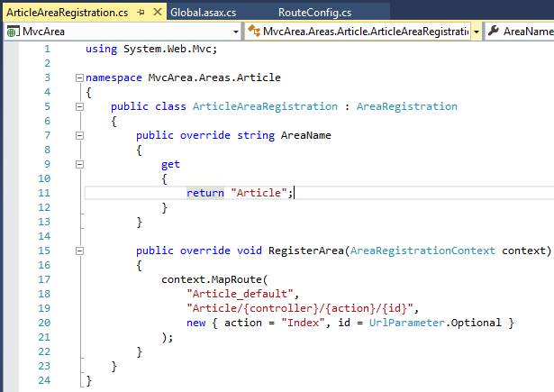This screenshot has height=392, width=554.
Task: Switch to the Global.asax.cs tab
Action: click(204, 13)
